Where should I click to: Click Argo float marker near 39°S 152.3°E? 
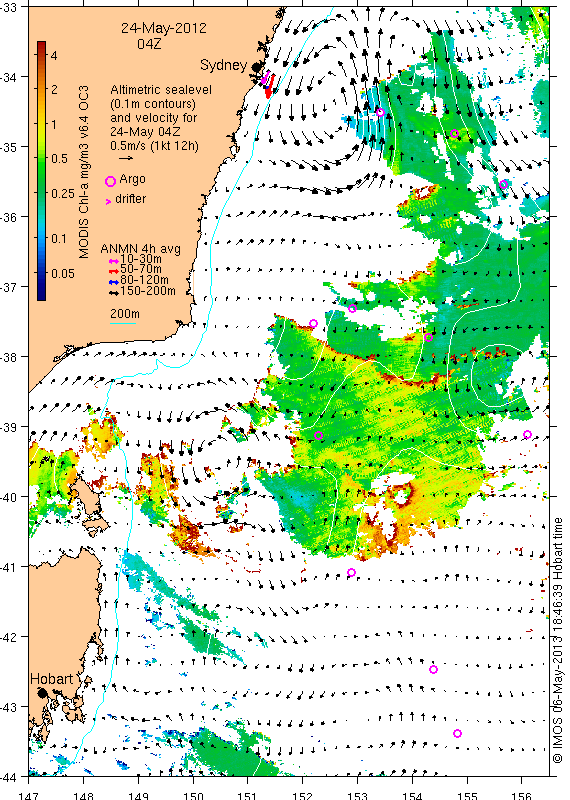[x=318, y=436]
